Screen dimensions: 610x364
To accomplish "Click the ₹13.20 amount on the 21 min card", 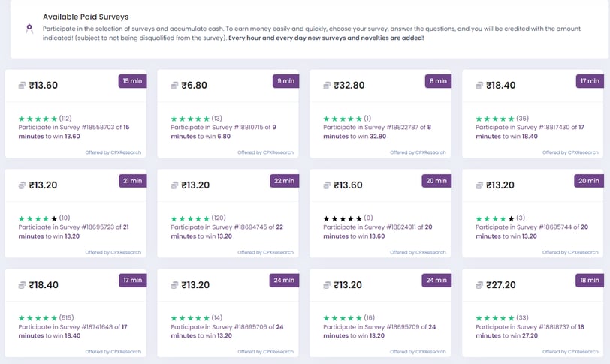I will click(x=43, y=185).
